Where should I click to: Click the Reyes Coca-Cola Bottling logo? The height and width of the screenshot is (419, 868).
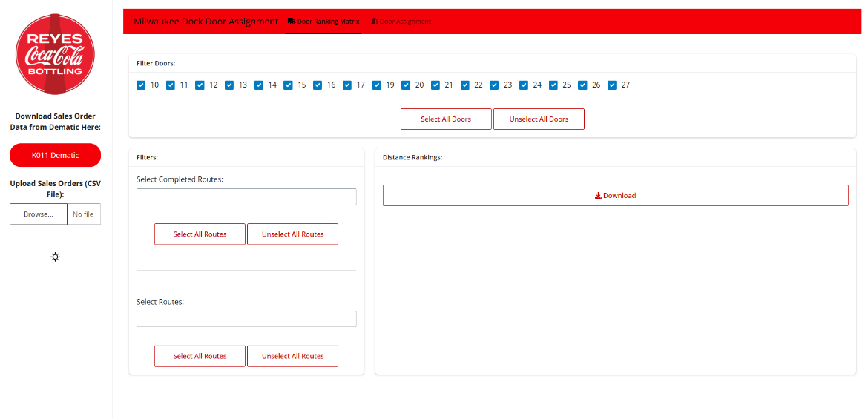[x=55, y=54]
